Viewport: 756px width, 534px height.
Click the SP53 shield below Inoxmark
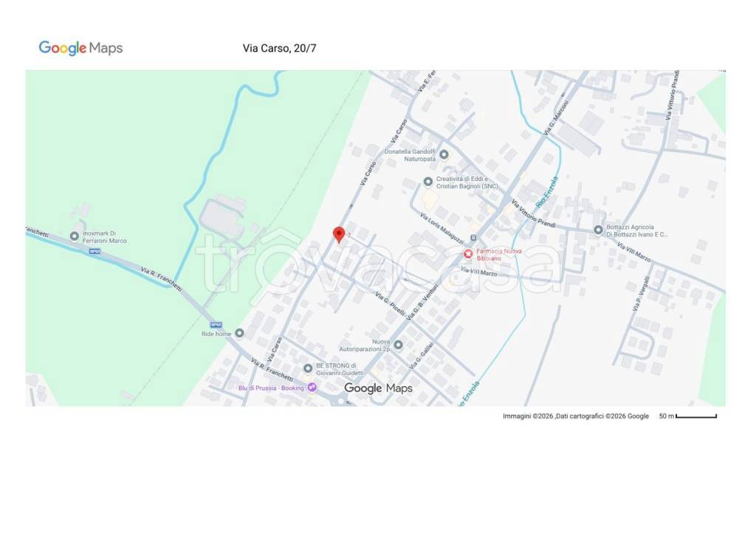pyautogui.click(x=94, y=251)
